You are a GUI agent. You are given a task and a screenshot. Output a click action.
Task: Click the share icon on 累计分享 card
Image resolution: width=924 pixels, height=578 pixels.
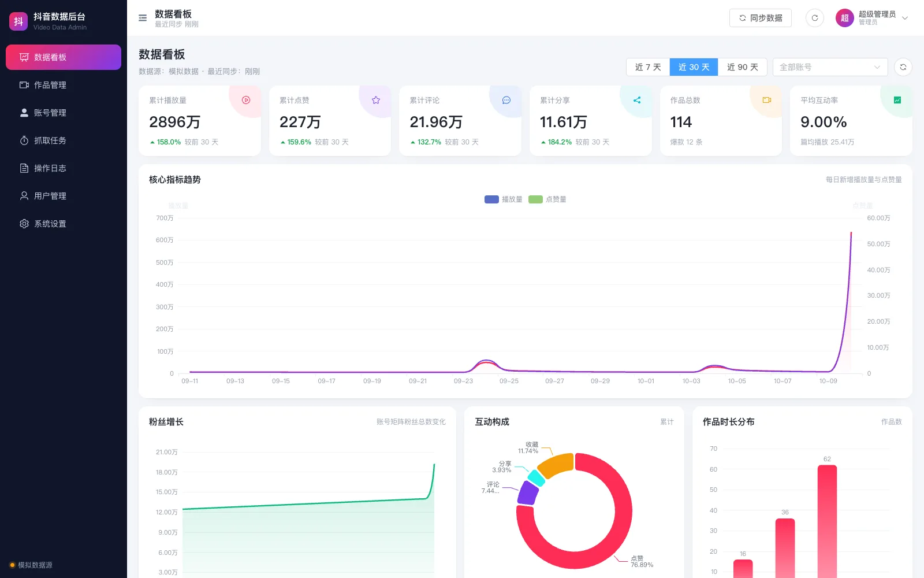pyautogui.click(x=637, y=100)
